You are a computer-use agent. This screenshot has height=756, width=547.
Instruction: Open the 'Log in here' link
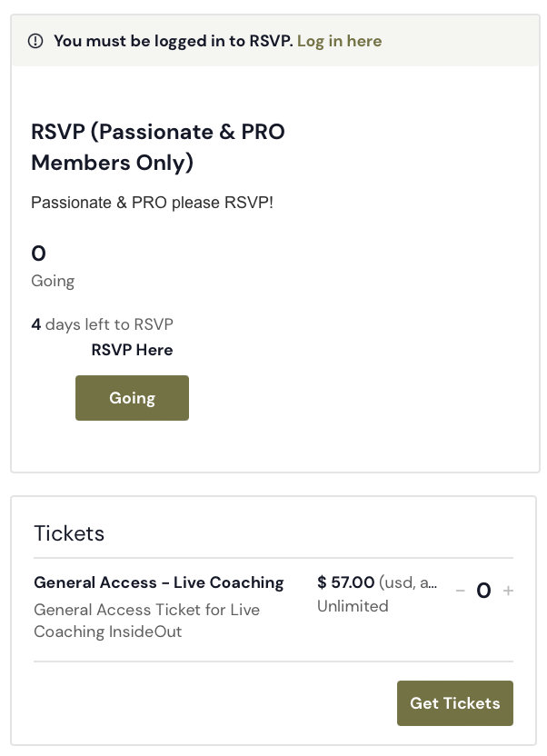[339, 41]
